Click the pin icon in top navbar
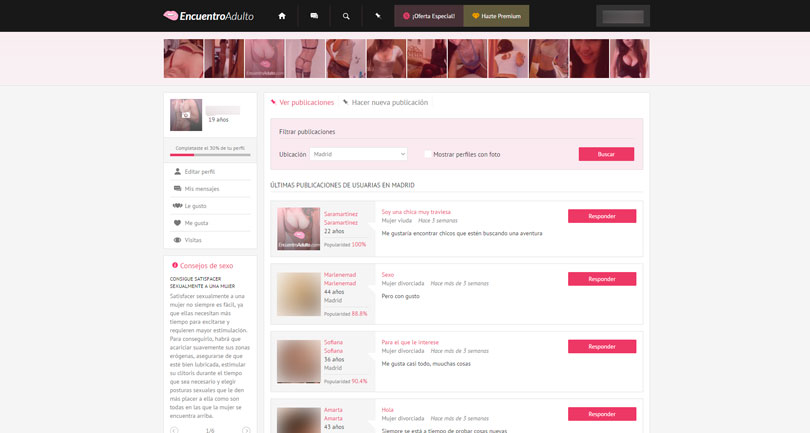Screen dimensions: 810x433 tap(378, 16)
